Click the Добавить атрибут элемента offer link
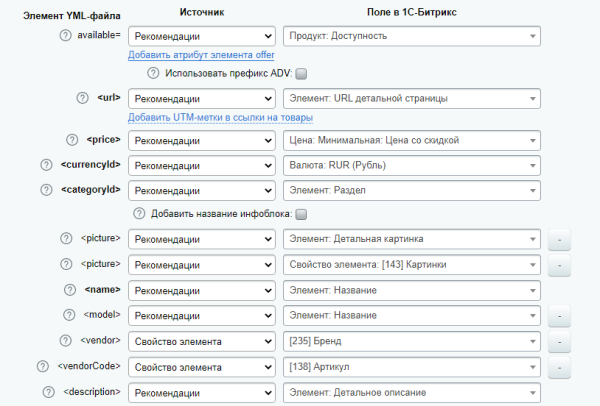This screenshot has width=600, height=406. click(201, 55)
